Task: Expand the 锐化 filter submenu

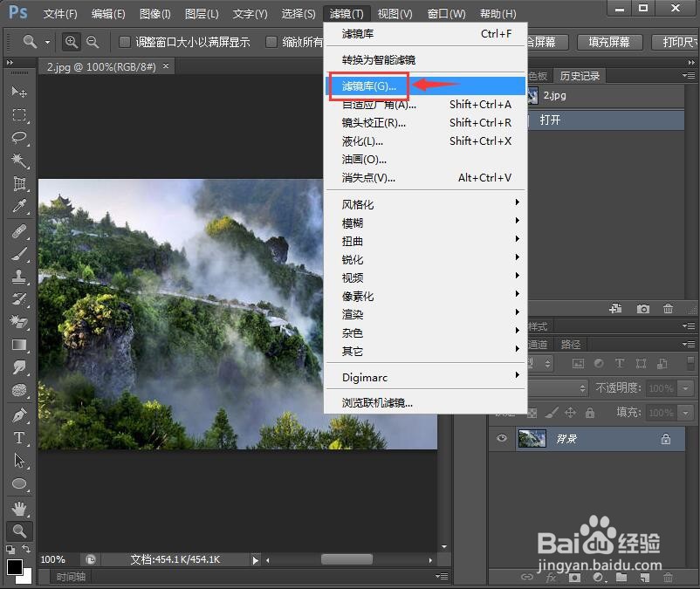Action: click(425, 259)
